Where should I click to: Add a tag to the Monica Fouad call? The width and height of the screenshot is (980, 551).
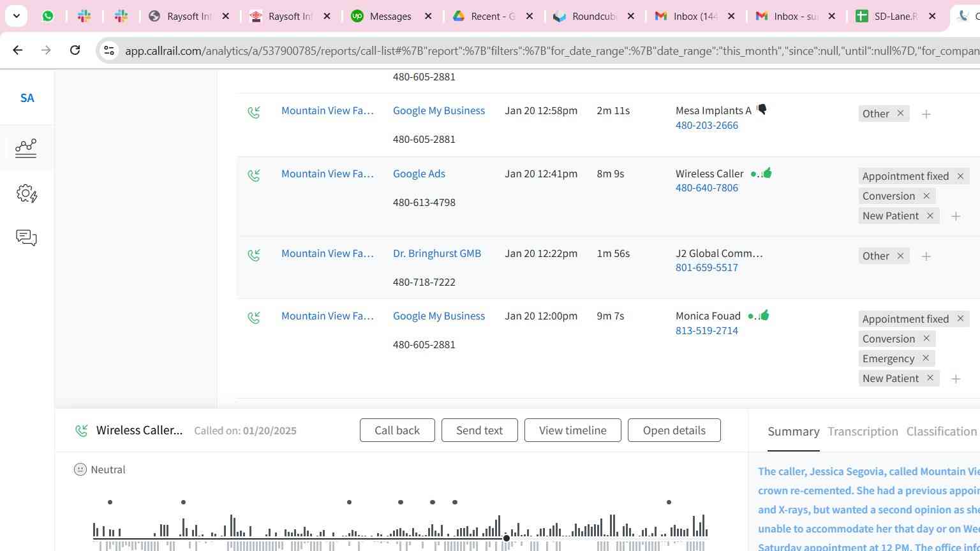coord(955,379)
